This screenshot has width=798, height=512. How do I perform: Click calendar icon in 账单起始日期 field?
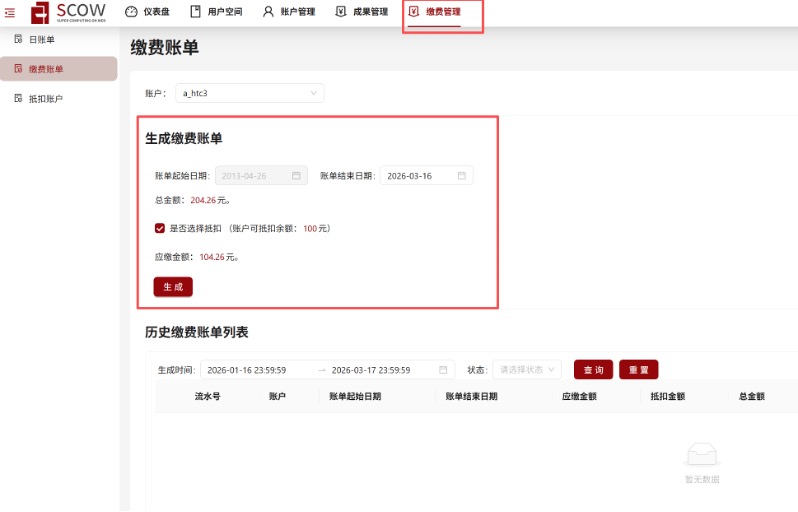[296, 175]
